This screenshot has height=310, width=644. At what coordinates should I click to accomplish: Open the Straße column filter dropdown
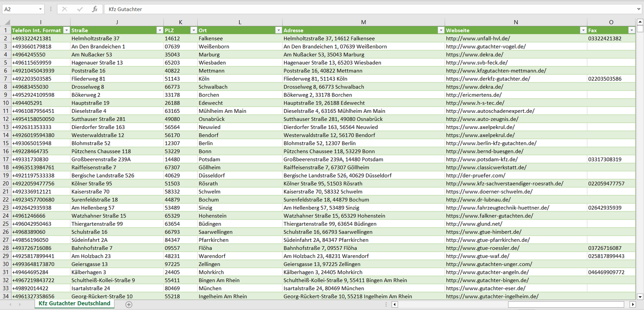click(160, 30)
